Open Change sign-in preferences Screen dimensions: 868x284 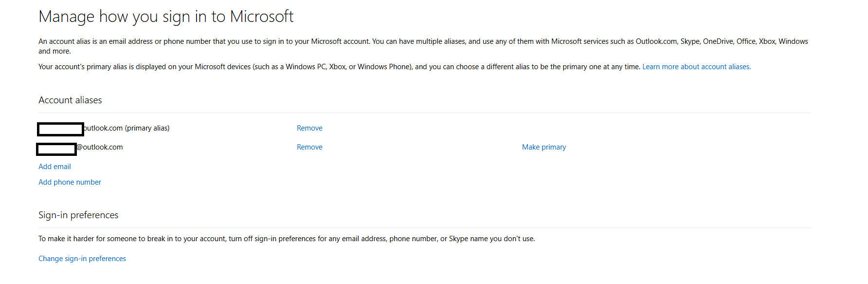coord(82,259)
